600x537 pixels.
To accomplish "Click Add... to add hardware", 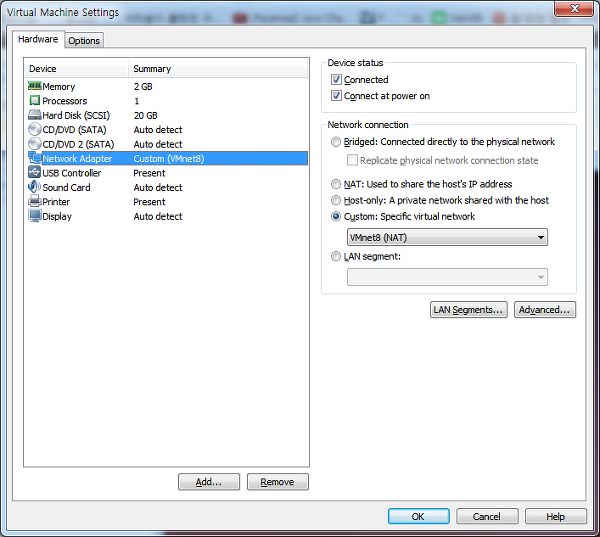I will [209, 482].
